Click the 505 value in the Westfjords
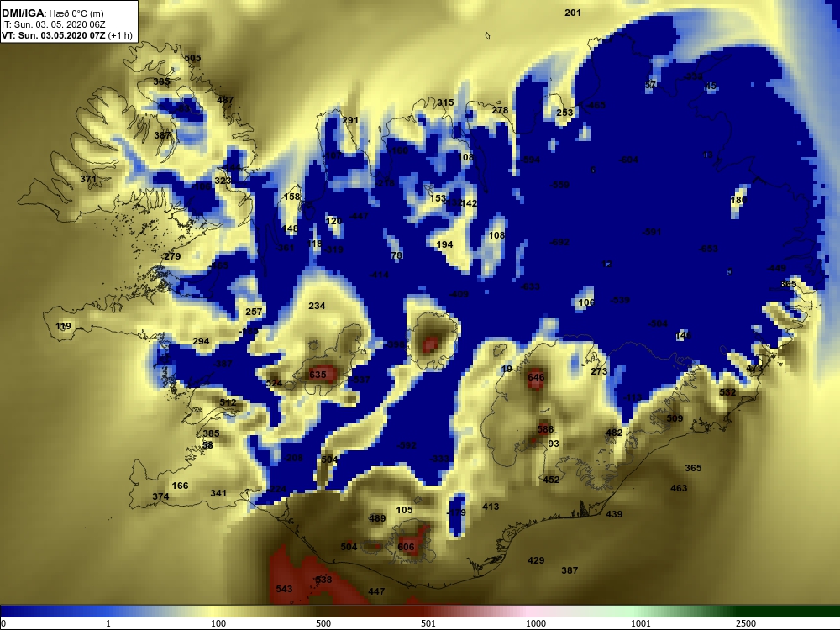This screenshot has height=630, width=840. click(192, 58)
